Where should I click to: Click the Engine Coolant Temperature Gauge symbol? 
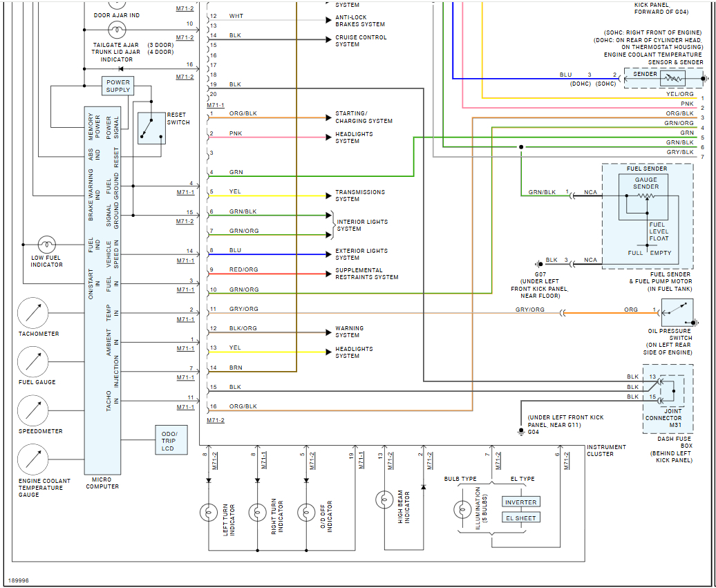[x=33, y=459]
